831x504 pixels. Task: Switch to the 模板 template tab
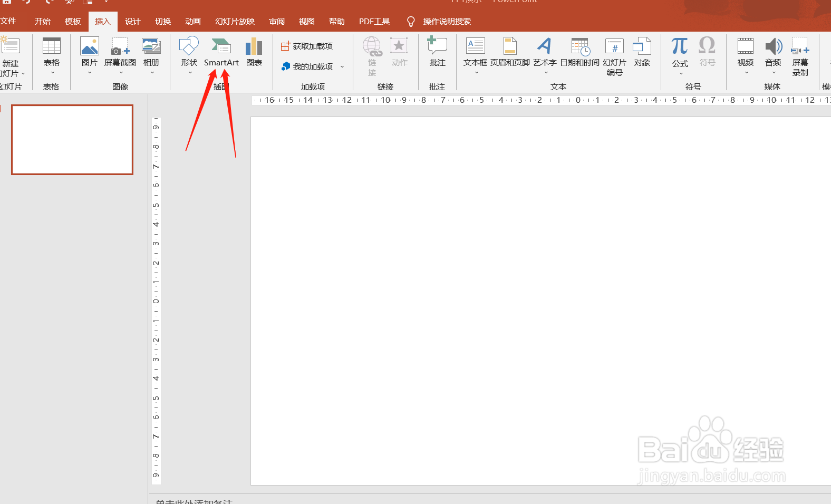(73, 21)
